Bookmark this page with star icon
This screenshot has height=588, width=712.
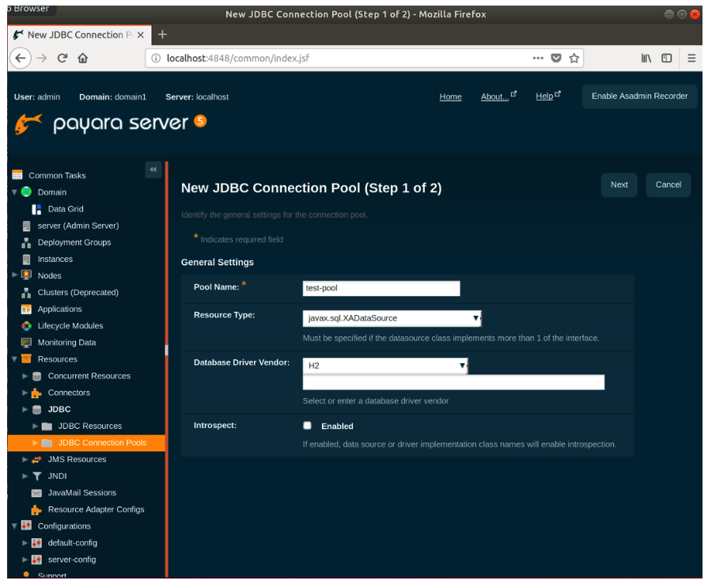574,58
